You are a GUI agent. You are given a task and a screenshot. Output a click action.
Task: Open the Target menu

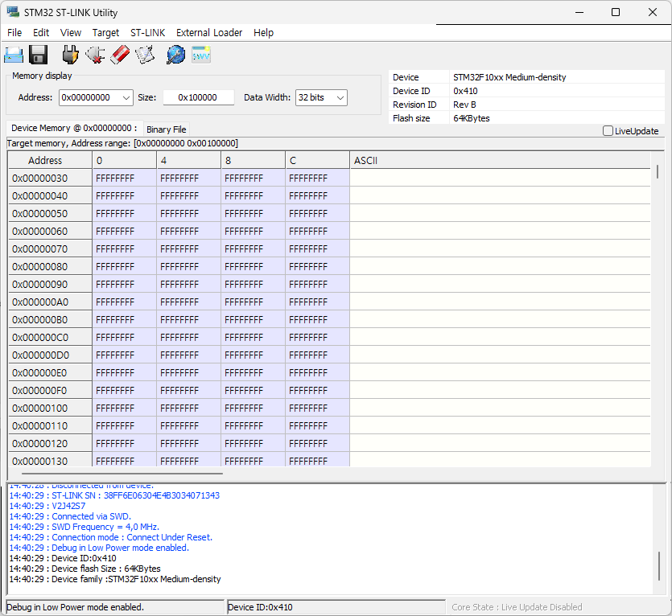(105, 32)
